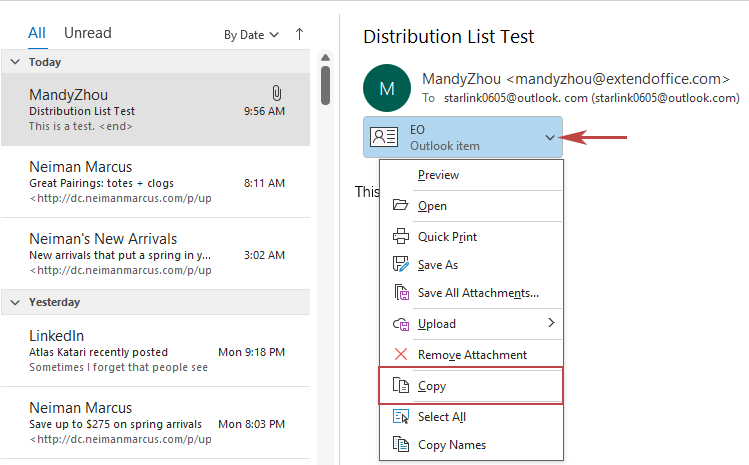
Task: Open the By Date sort dropdown
Action: [251, 35]
